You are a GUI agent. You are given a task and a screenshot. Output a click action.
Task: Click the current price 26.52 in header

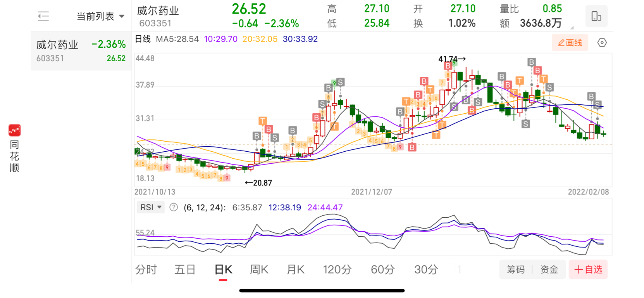point(249,9)
